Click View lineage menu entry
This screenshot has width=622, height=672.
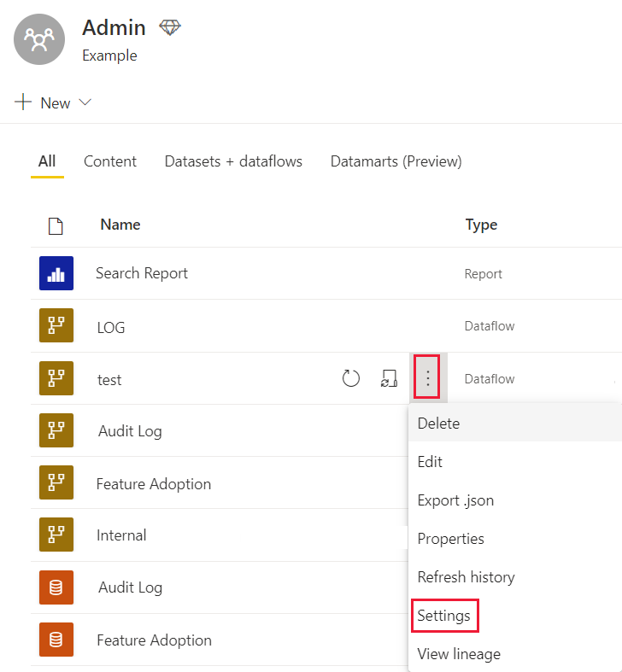pyautogui.click(x=459, y=654)
